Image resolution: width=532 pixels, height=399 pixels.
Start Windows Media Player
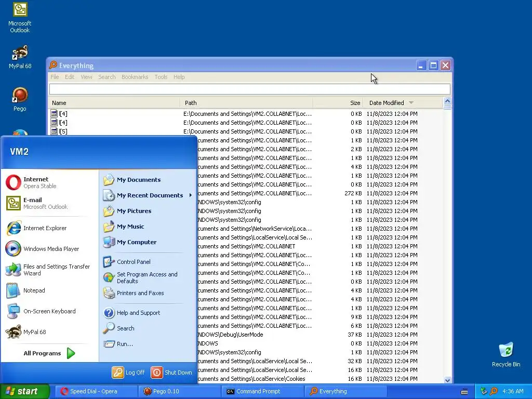point(49,249)
